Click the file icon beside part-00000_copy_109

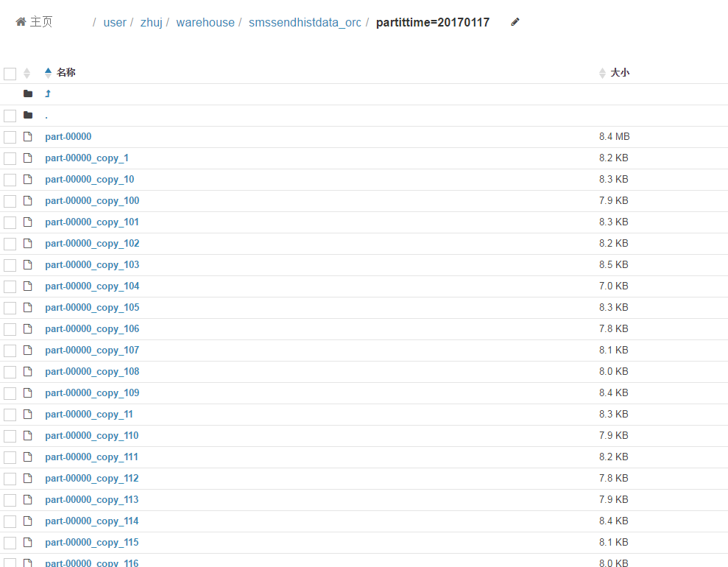pyautogui.click(x=28, y=393)
